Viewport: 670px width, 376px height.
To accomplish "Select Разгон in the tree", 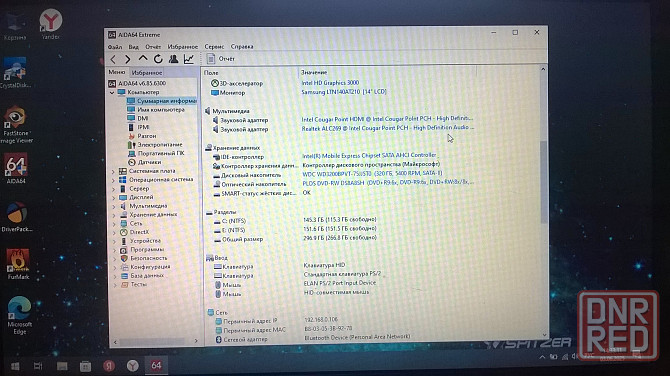I will click(142, 136).
